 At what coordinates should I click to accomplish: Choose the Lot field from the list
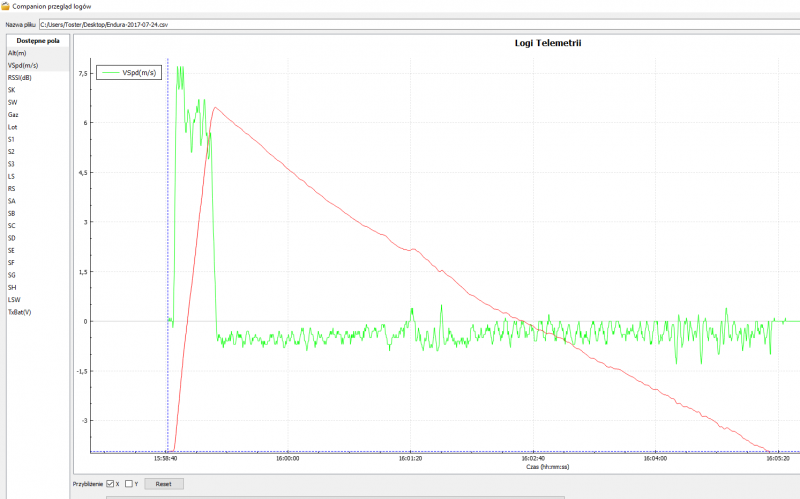12,127
